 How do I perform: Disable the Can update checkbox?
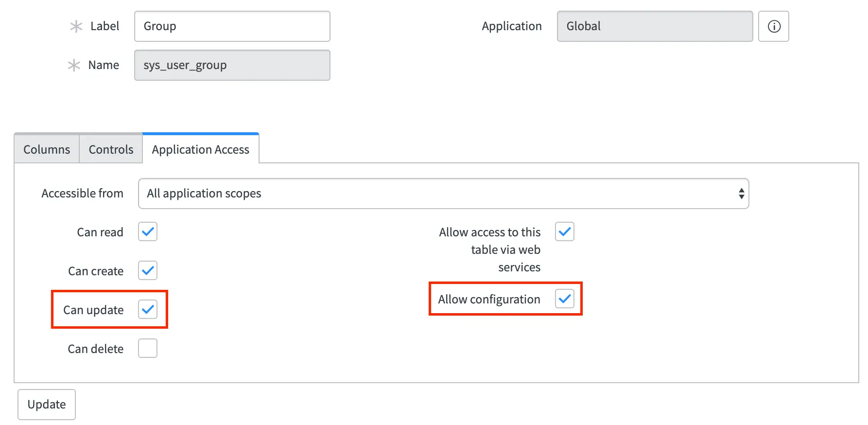[148, 309]
